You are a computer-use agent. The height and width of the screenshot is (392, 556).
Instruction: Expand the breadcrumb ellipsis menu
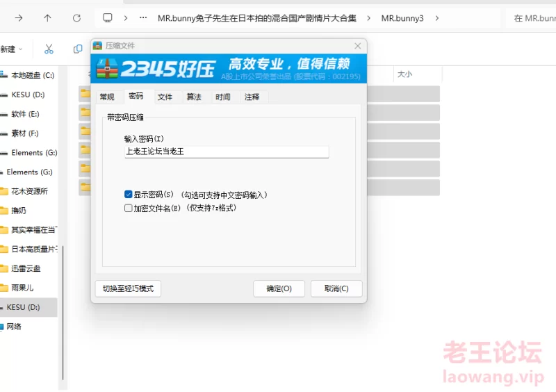point(143,18)
